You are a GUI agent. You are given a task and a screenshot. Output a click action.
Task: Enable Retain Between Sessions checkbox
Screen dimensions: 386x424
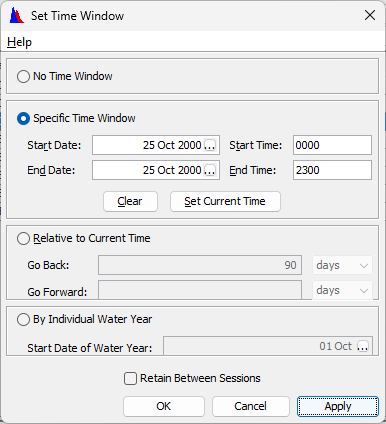[130, 379]
